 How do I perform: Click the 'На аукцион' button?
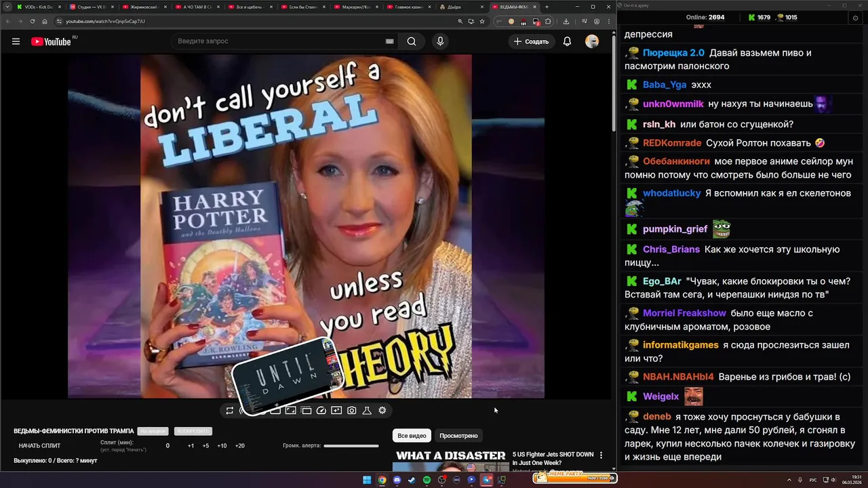point(153,431)
